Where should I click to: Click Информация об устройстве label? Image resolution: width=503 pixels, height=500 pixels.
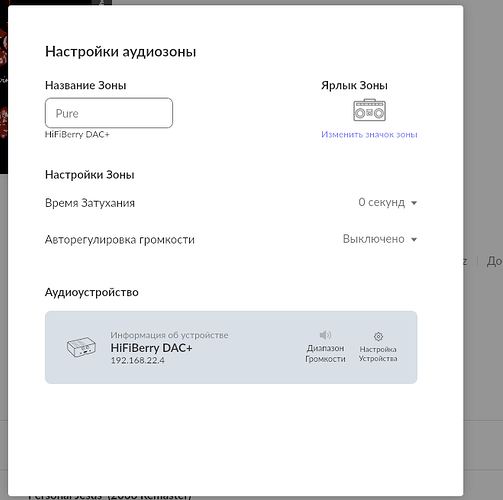tap(169, 335)
